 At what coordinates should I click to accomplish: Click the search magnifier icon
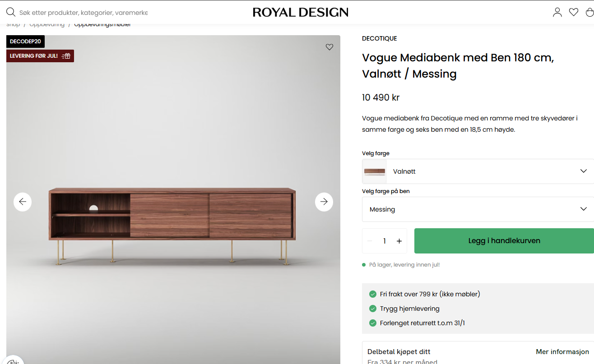[10, 12]
